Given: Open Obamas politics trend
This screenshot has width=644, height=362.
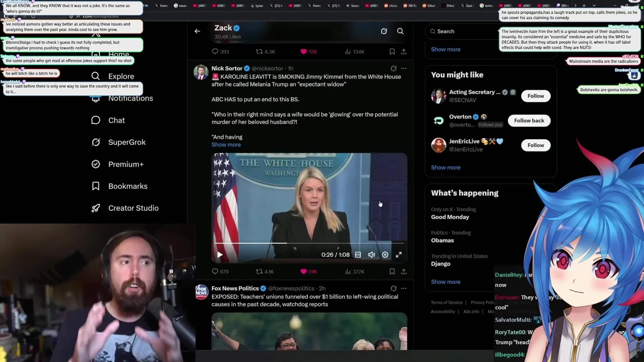Looking at the screenshot, I should 442,240.
